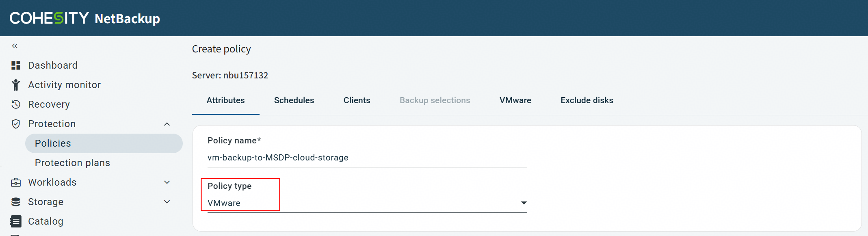The width and height of the screenshot is (868, 236).
Task: Open the VMware tab
Action: click(515, 100)
